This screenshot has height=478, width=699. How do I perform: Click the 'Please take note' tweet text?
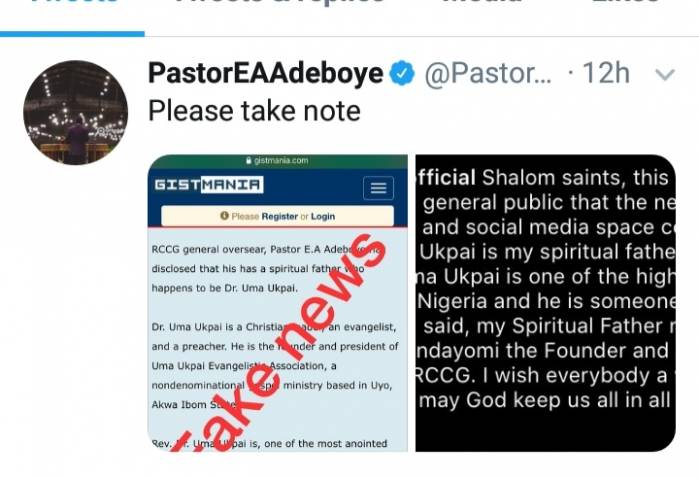(254, 111)
